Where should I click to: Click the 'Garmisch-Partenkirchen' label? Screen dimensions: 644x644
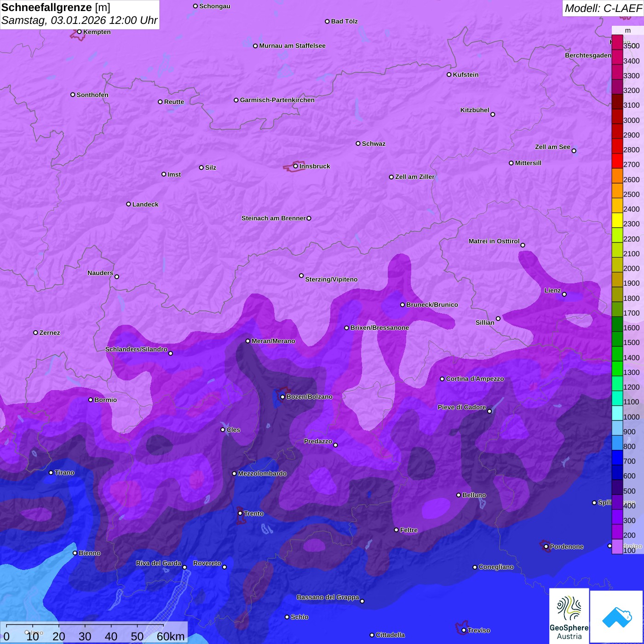click(x=277, y=100)
